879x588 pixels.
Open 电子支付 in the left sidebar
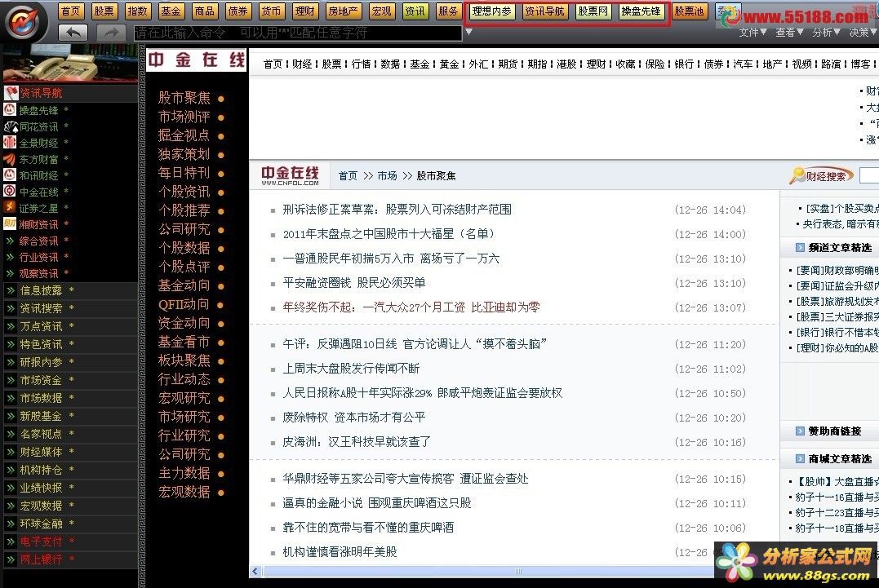tap(41, 542)
